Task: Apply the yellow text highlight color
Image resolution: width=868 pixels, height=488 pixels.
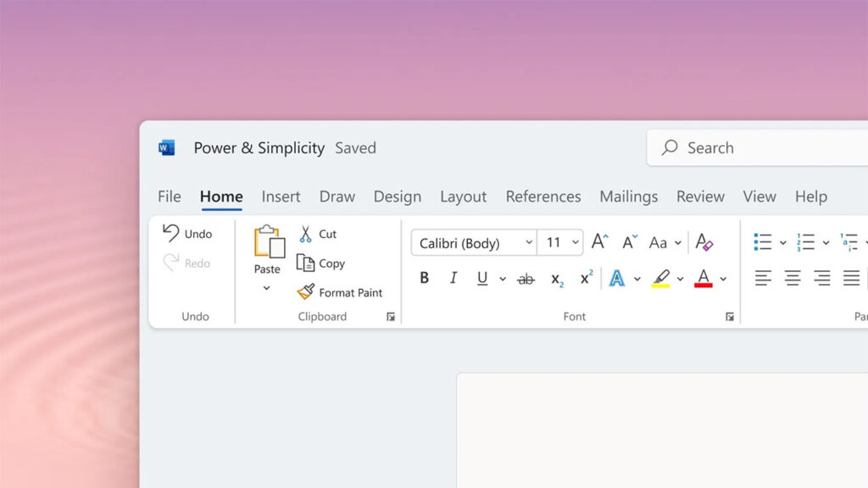Action: pyautogui.click(x=661, y=278)
